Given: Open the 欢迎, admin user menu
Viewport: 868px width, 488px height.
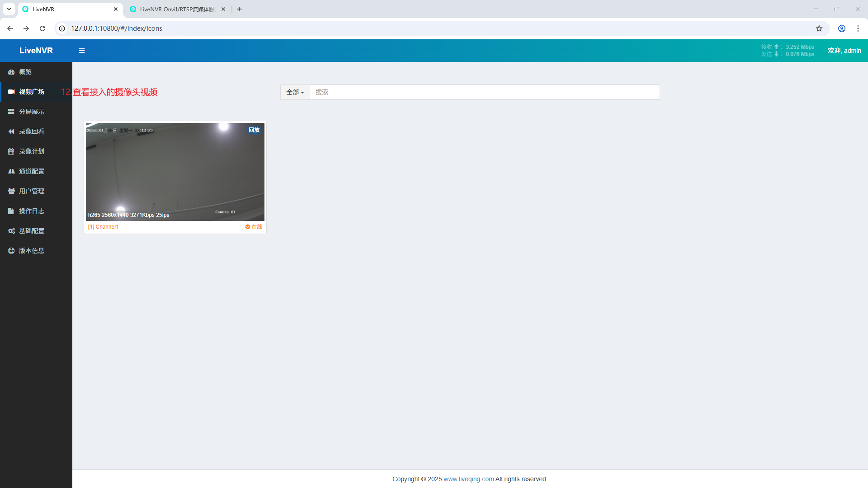Looking at the screenshot, I should click(x=844, y=51).
